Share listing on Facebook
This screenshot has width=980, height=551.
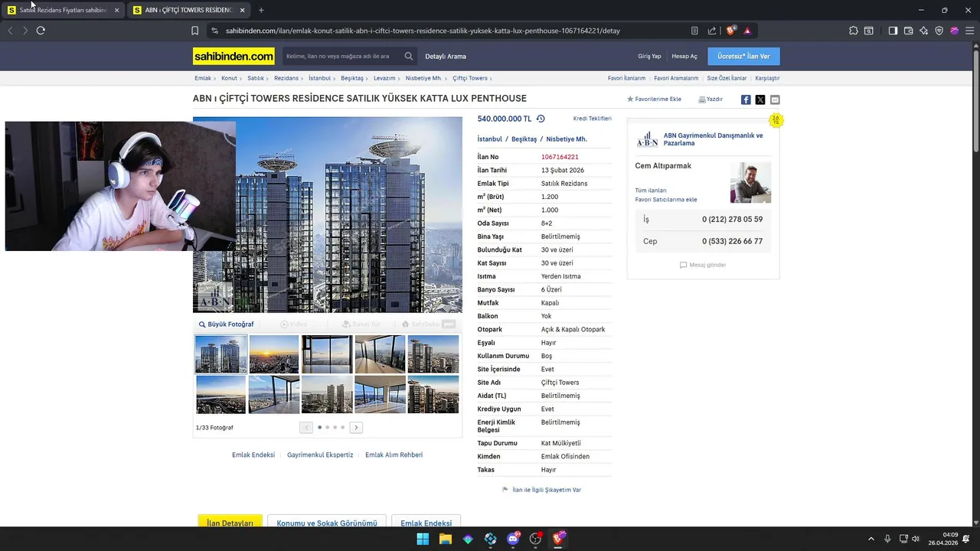click(746, 99)
